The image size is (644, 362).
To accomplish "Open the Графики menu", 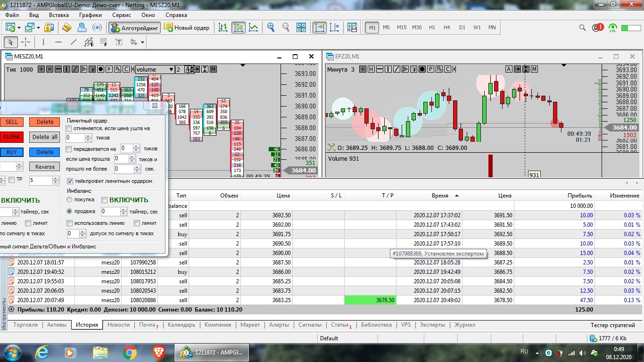I will click(91, 15).
